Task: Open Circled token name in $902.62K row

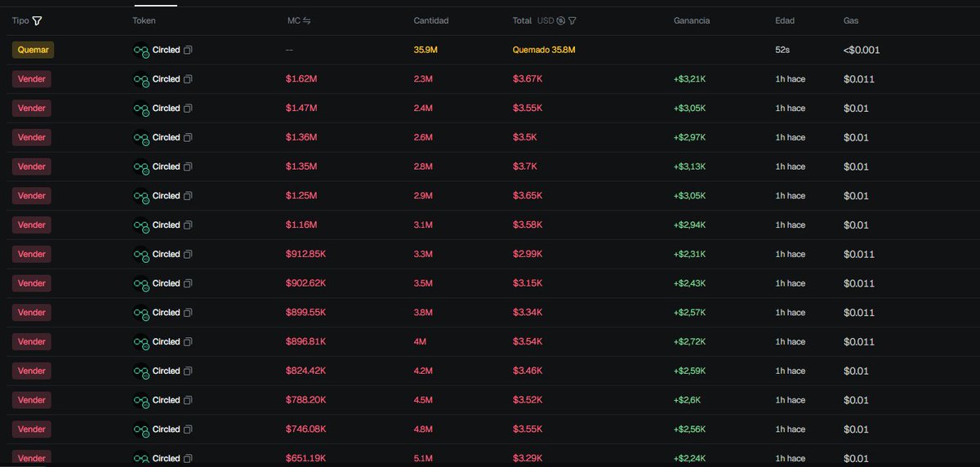Action: (x=166, y=283)
